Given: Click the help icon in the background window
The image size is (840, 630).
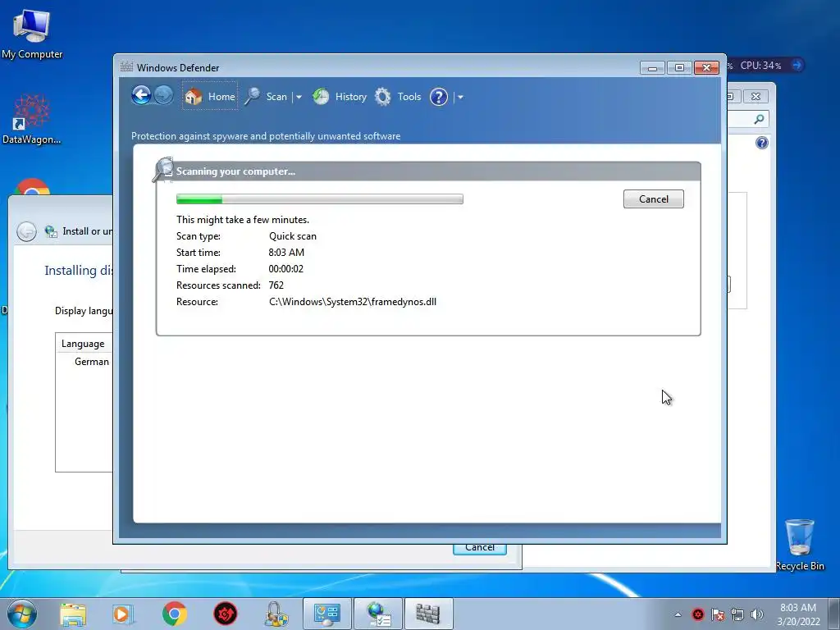Looking at the screenshot, I should pos(762,143).
